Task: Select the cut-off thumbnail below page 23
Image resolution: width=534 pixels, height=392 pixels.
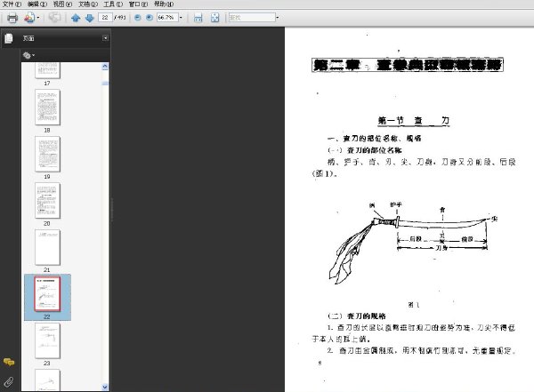Action: pos(47,380)
